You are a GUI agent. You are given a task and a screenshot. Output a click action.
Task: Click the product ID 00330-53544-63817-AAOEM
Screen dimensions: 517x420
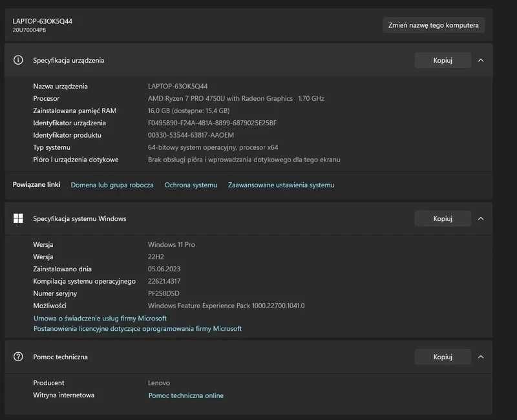(191, 135)
